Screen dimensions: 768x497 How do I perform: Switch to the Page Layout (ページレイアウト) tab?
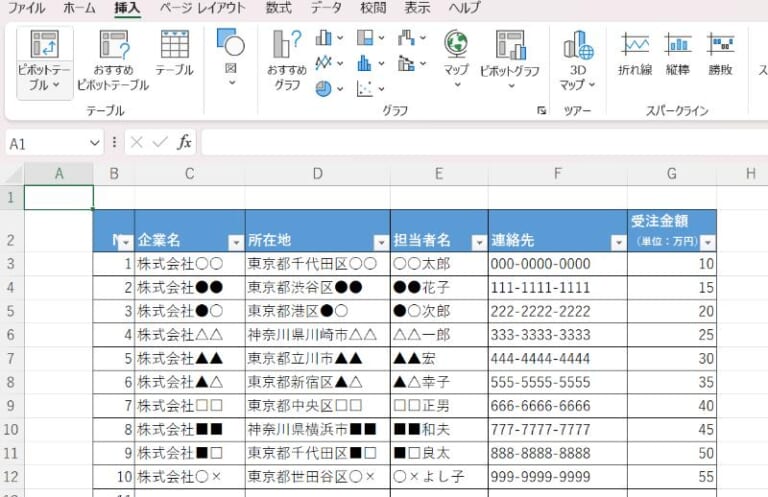click(x=202, y=8)
